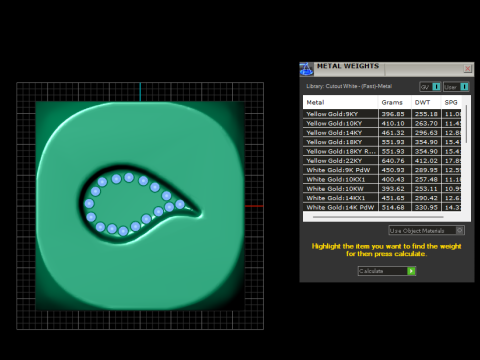Click the 461.32 grams cell
The width and height of the screenshot is (480, 360).
[395, 133]
